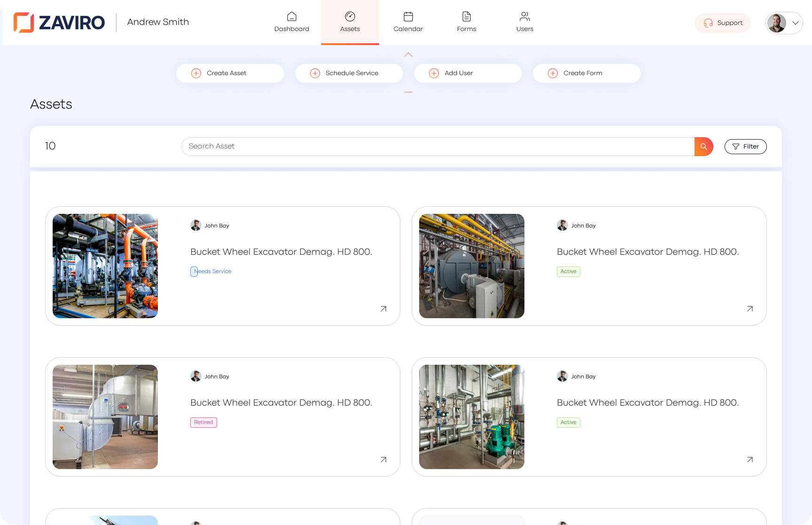Click the plus icon on Add User
812x525 pixels.
tap(434, 73)
